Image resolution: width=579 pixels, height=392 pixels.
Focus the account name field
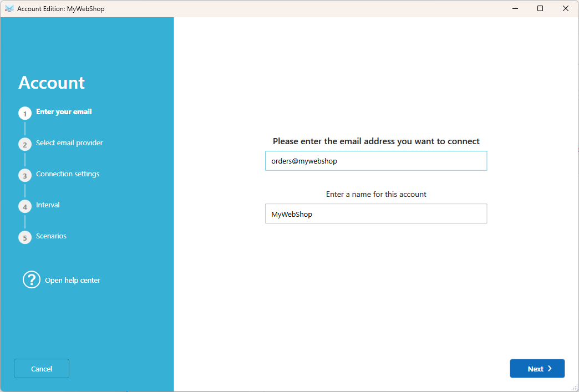click(x=376, y=213)
